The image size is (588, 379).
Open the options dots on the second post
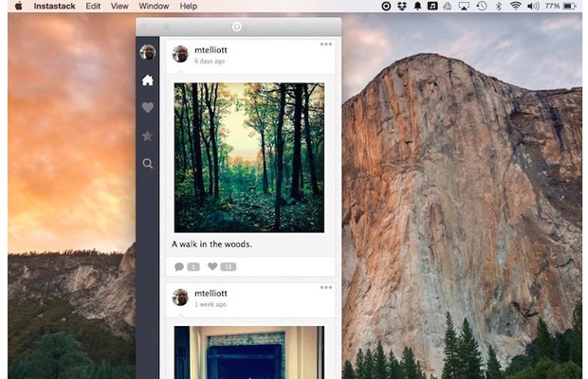325,287
